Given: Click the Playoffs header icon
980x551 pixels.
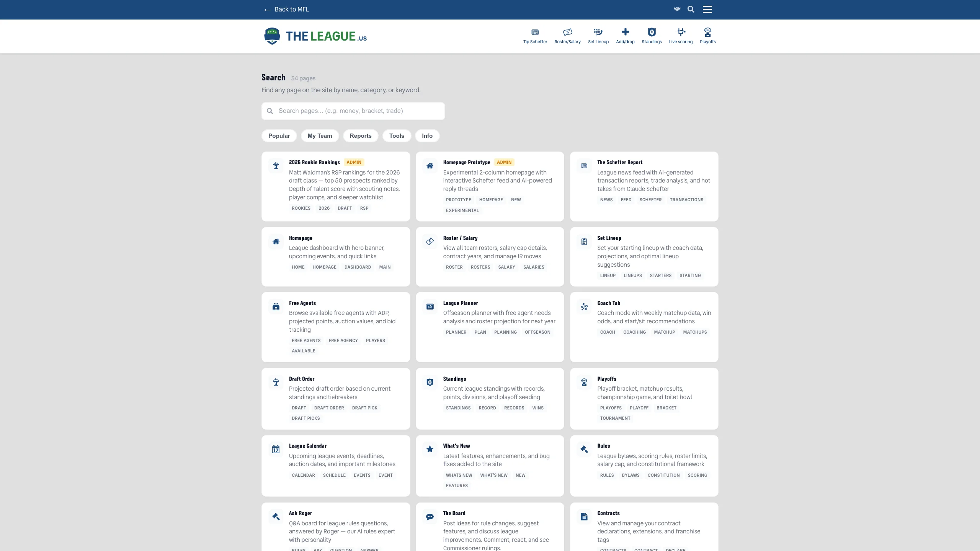Looking at the screenshot, I should (x=707, y=32).
